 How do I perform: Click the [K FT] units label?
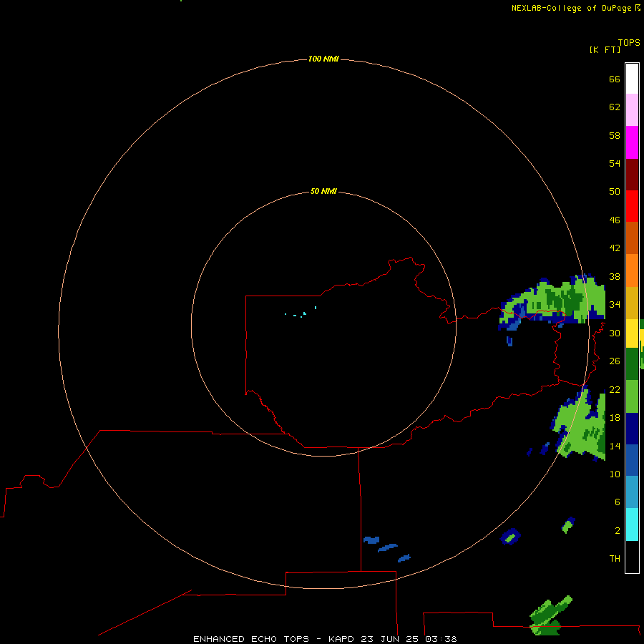coord(605,49)
